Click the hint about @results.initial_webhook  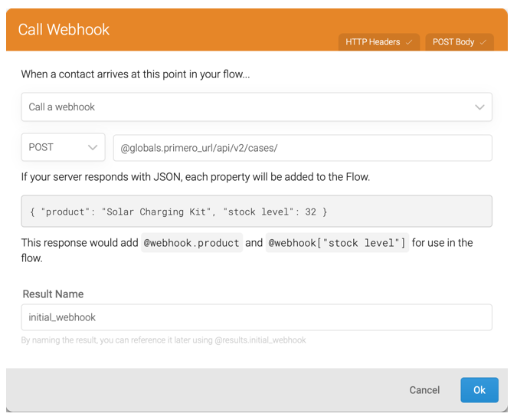164,340
